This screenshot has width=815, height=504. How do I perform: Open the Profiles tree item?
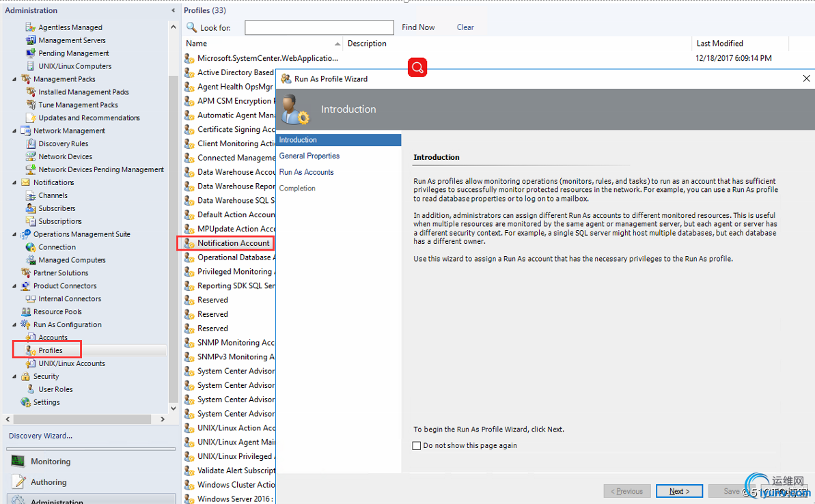tap(51, 350)
